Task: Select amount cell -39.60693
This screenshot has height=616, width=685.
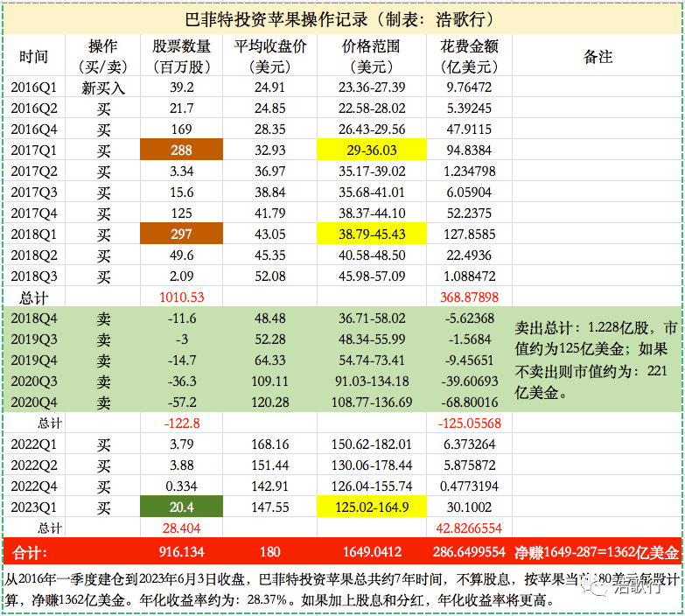Action: tap(469, 381)
